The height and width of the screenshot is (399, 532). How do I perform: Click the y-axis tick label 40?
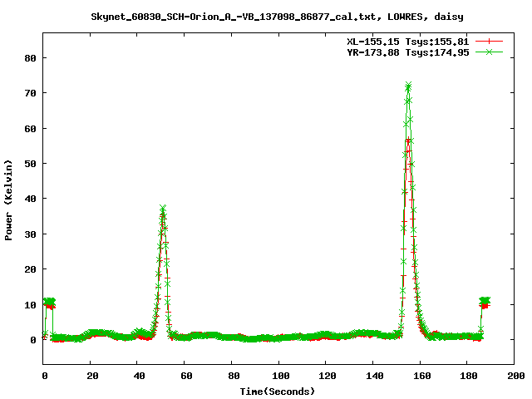[x=30, y=199]
